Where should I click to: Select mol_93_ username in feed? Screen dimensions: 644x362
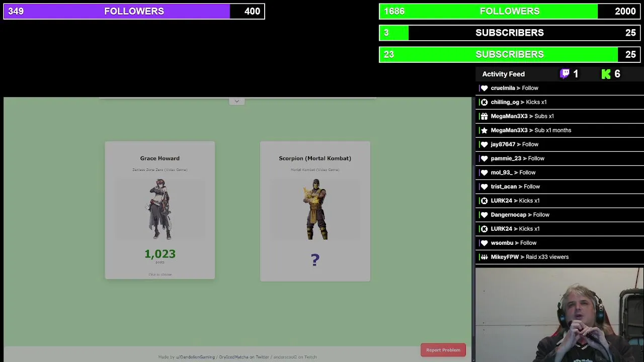[x=502, y=172]
